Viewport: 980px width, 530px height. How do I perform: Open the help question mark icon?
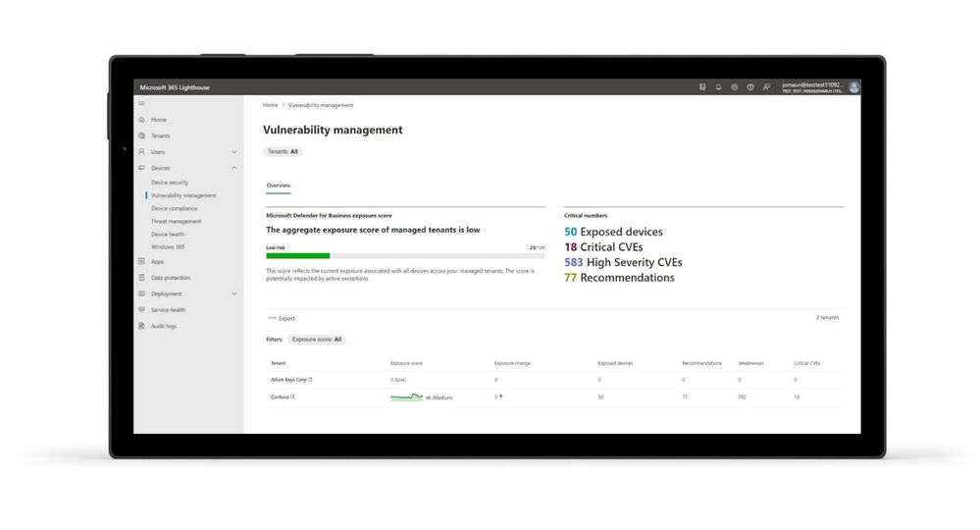[750, 87]
